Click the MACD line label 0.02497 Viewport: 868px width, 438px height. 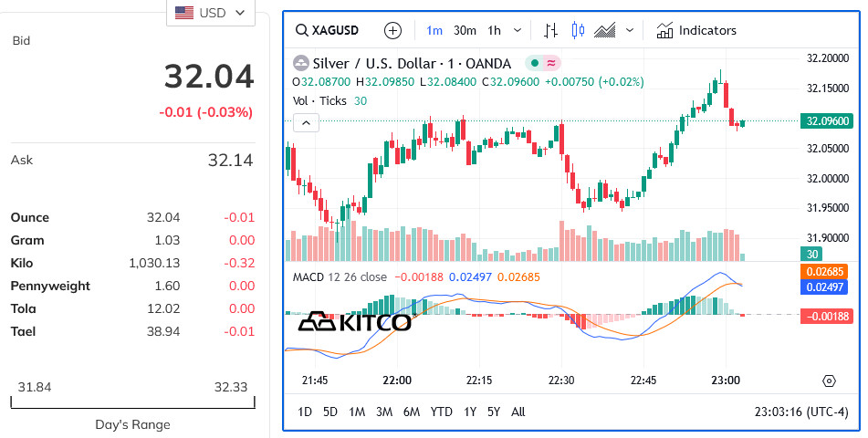[x=824, y=287]
